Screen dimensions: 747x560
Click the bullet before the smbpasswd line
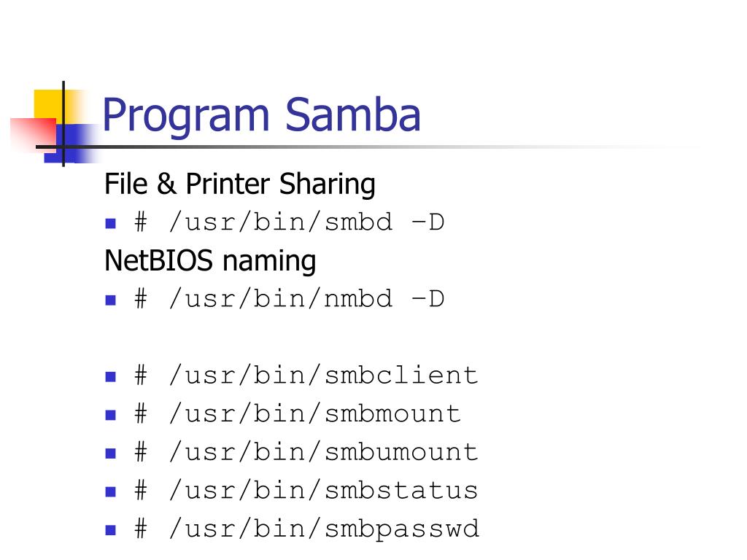[111, 529]
